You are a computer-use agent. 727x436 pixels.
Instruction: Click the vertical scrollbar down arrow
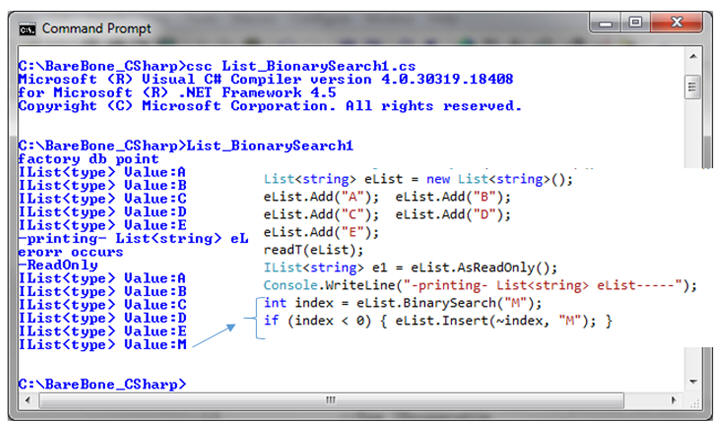691,380
